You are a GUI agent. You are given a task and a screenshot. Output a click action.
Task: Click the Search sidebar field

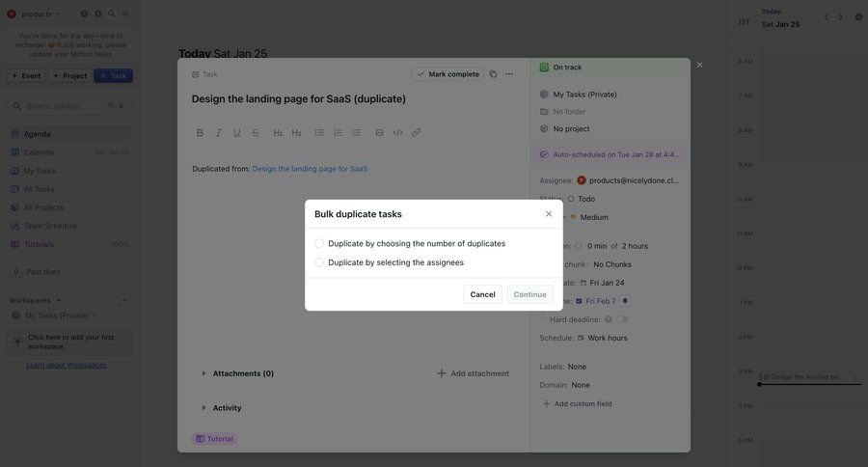(69, 106)
